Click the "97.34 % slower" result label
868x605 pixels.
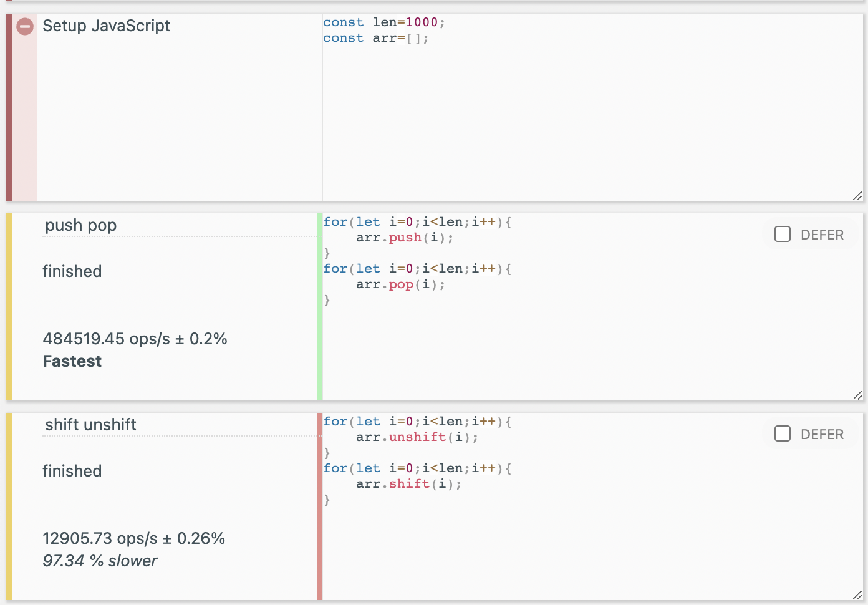tap(100, 561)
